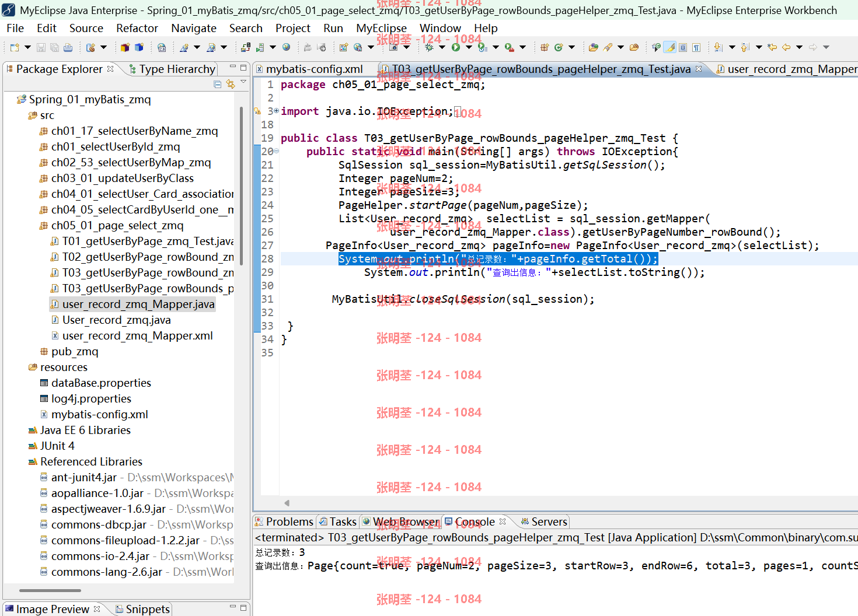Open the Navigate menu

pos(194,28)
